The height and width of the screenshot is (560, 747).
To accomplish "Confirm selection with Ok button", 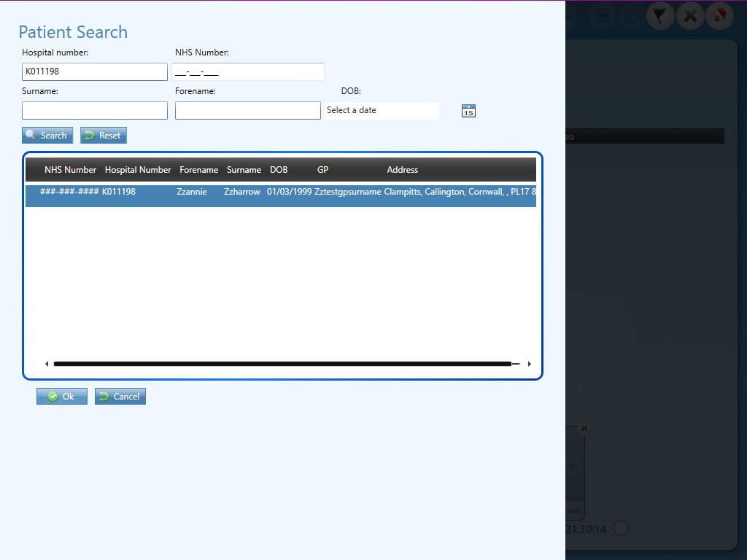I will [x=62, y=396].
